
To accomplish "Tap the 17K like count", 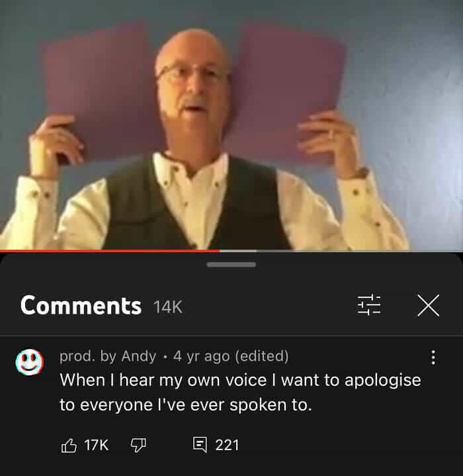I will click(96, 446).
